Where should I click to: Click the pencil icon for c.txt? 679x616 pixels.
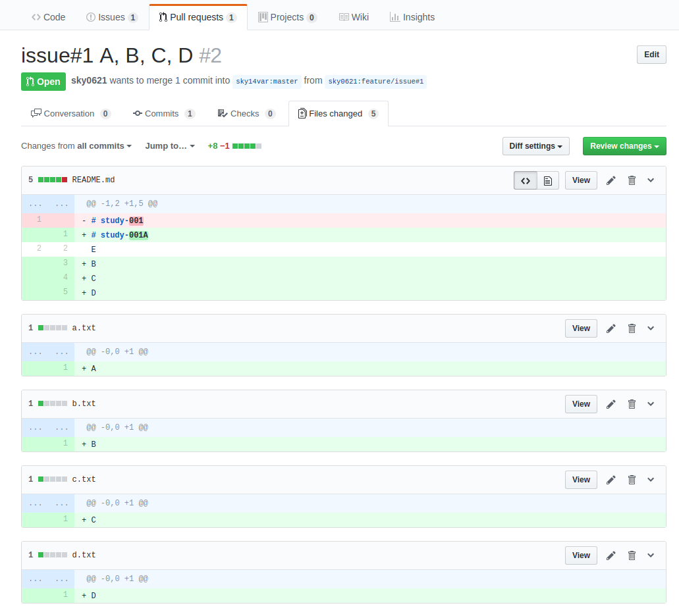pyautogui.click(x=611, y=480)
